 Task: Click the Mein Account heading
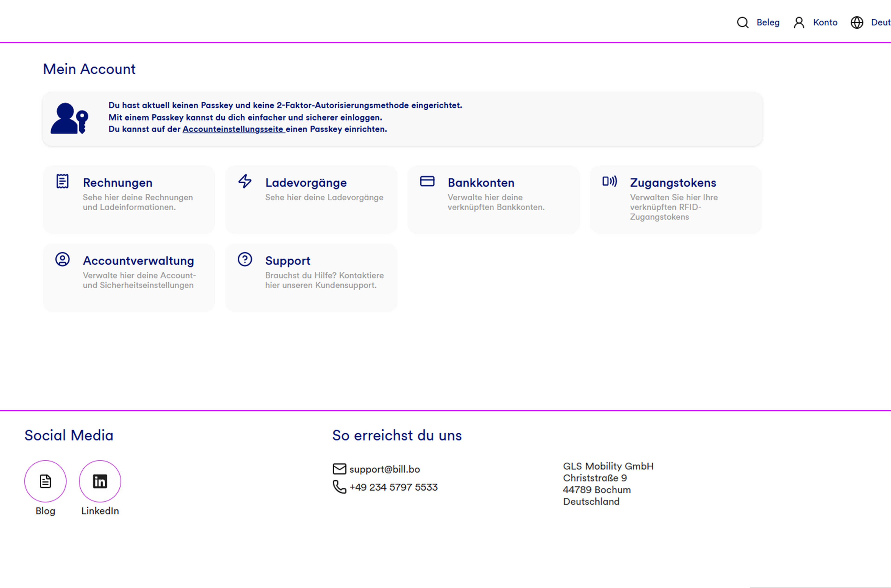coord(89,69)
